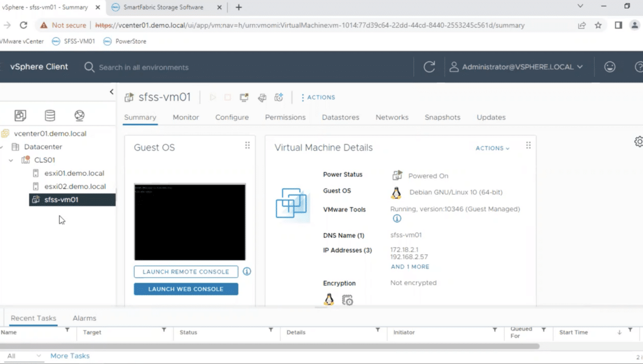Click the Search in all environments field
The width and height of the screenshot is (643, 364).
[x=143, y=68]
